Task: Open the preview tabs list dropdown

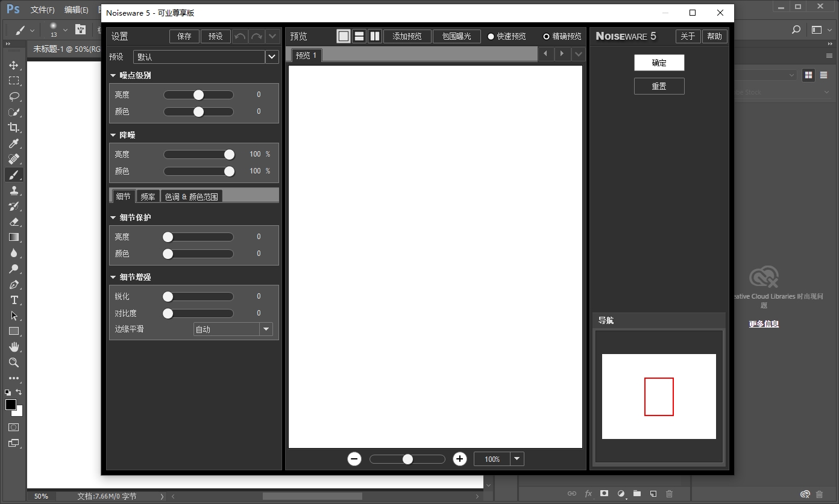Action: (579, 54)
